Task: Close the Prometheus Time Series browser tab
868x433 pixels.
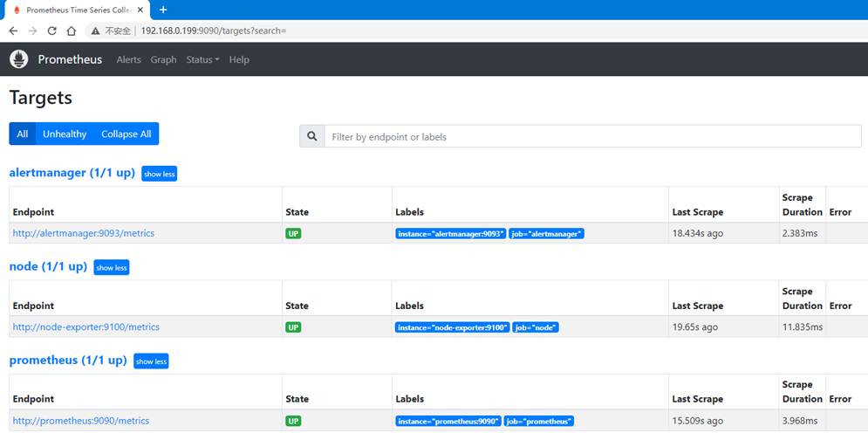Action: tap(141, 10)
